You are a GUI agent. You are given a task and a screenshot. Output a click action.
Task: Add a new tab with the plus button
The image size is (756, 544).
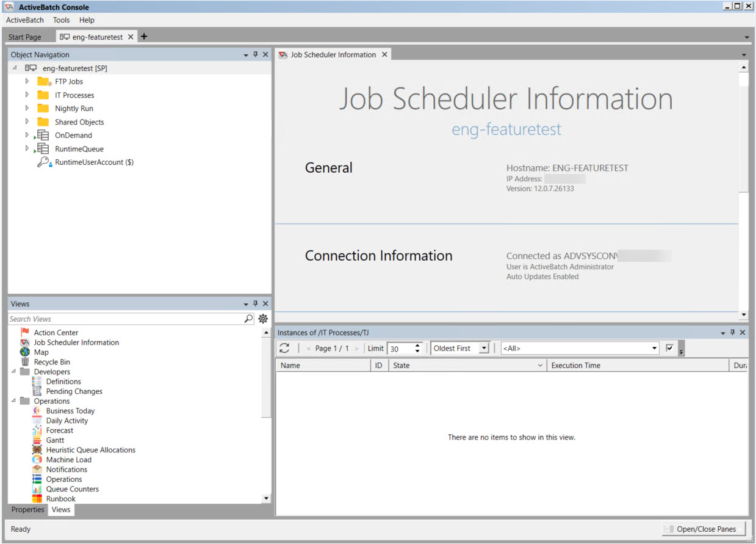tap(144, 37)
